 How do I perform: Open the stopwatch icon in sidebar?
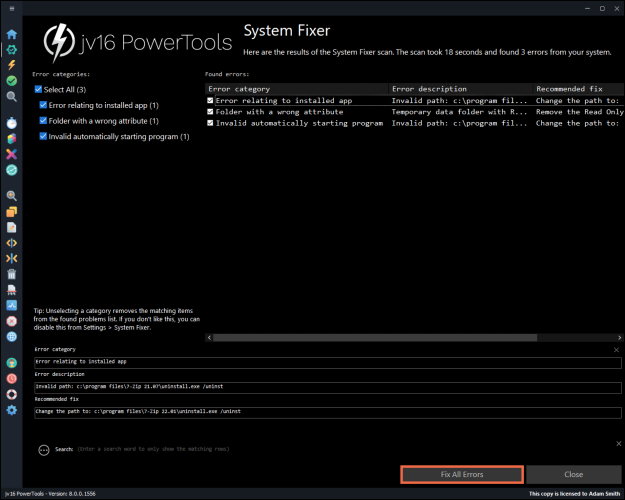12,123
